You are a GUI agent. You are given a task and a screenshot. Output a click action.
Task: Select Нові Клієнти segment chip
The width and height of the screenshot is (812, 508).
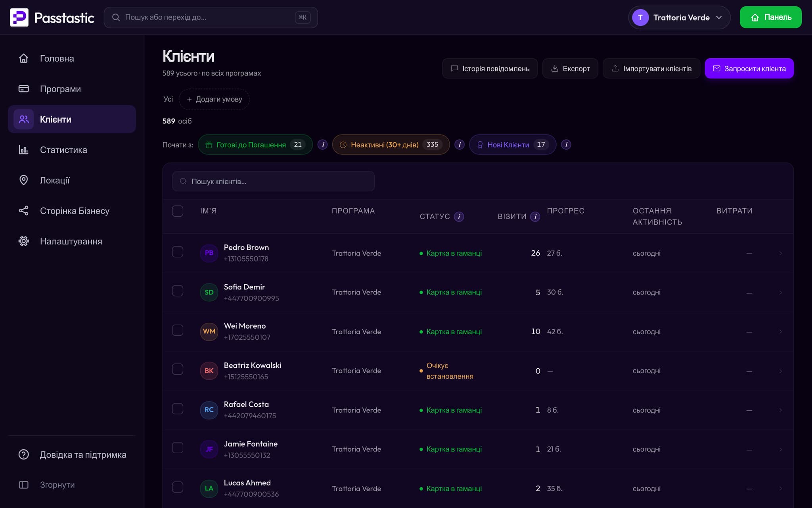coord(512,145)
